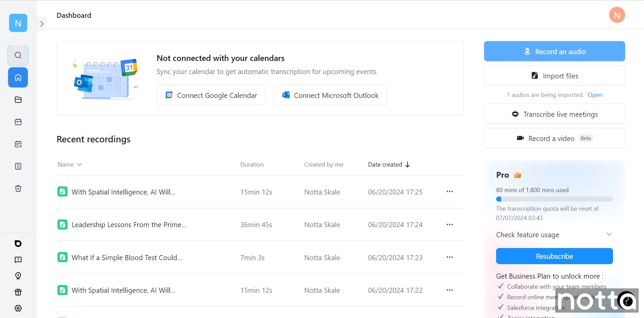The image size is (644, 318).
Task: Click the Pro crown icon
Action: pos(517,175)
